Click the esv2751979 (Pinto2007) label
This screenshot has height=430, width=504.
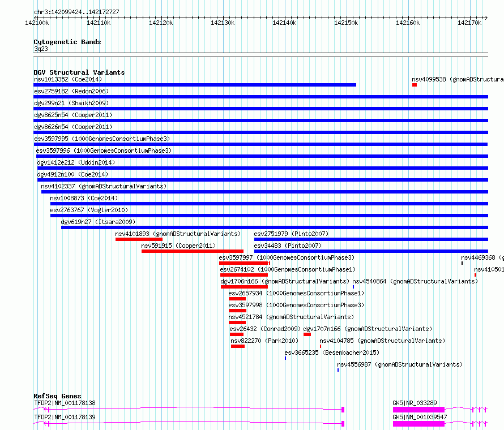[x=291, y=234]
